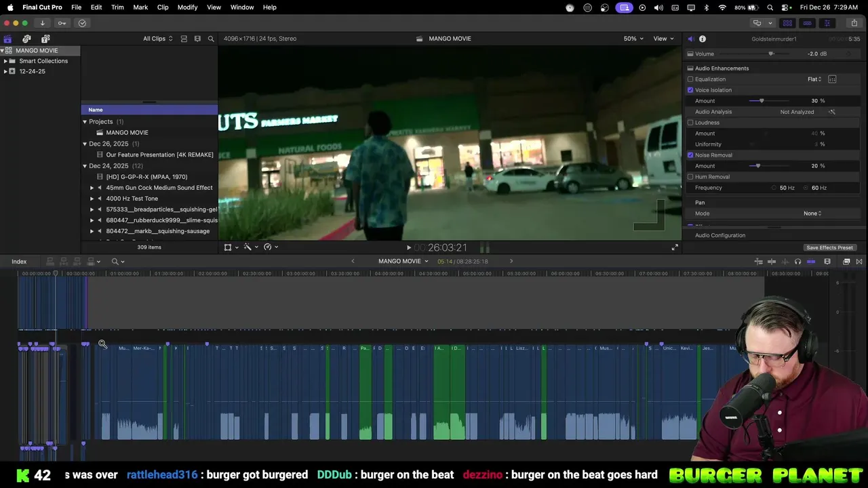Expand the Smart Collections folder
This screenshot has height=488, width=868.
pyautogui.click(x=5, y=61)
